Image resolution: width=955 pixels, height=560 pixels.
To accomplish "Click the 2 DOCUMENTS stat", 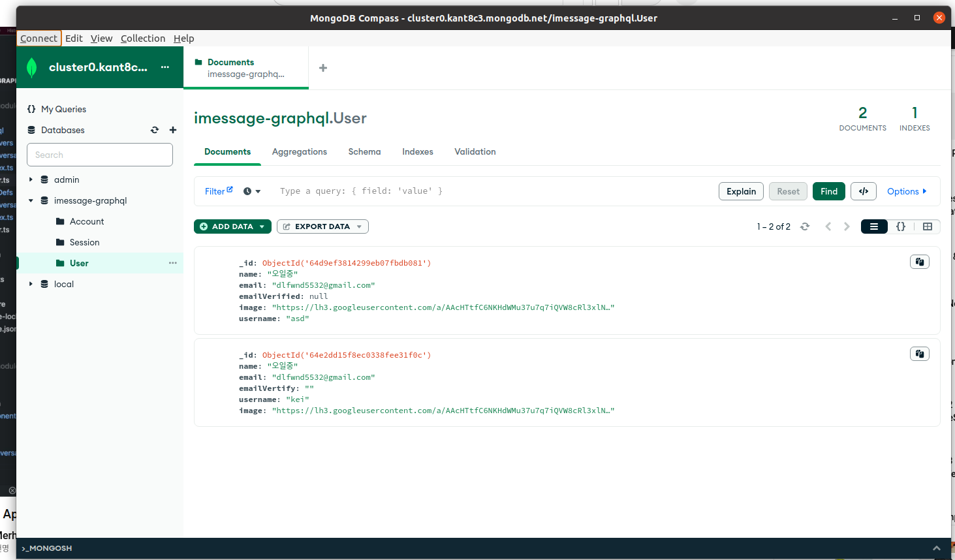I will [x=862, y=119].
